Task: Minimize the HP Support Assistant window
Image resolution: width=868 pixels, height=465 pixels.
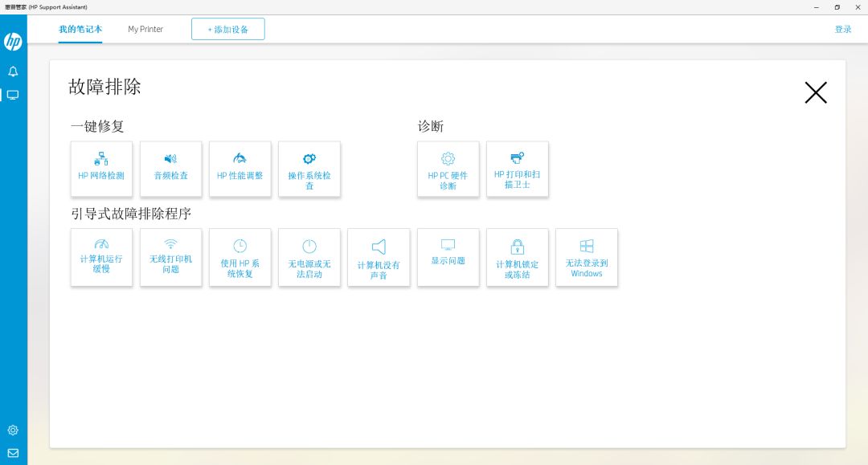Action: [x=816, y=7]
